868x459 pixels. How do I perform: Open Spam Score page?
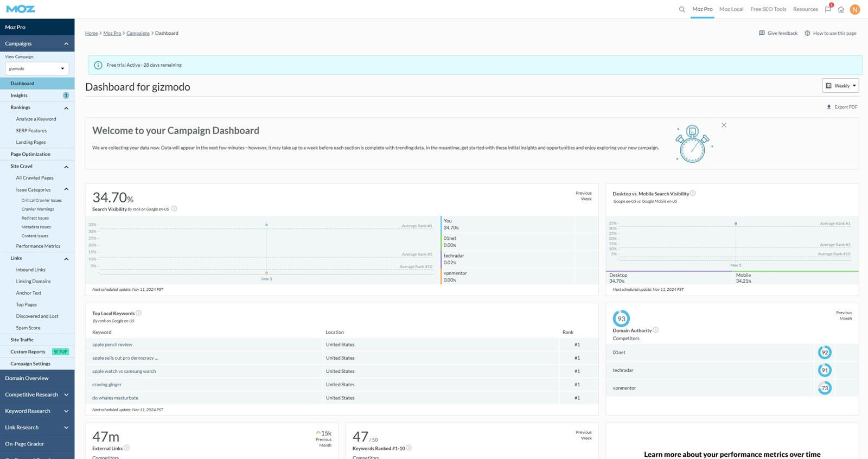pyautogui.click(x=28, y=328)
